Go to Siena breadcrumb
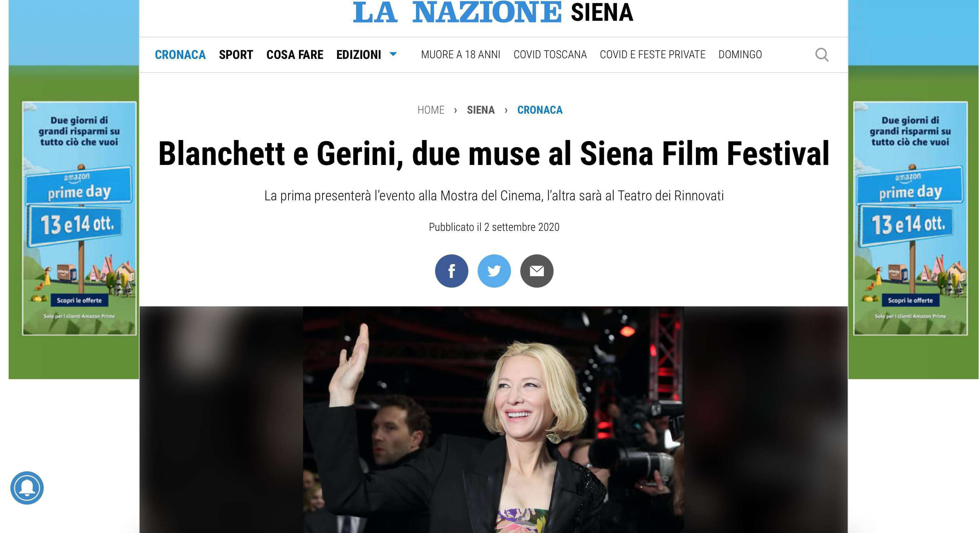 pos(481,110)
